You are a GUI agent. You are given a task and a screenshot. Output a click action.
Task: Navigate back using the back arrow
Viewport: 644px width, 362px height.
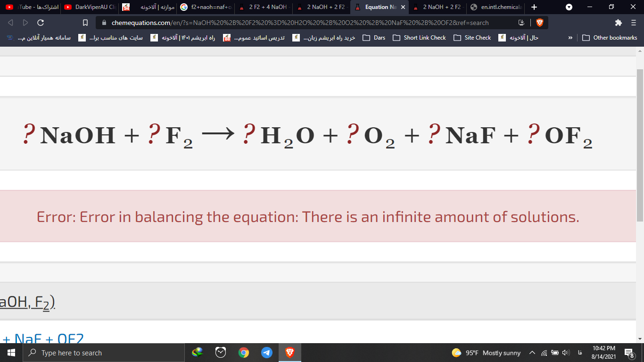10,22
